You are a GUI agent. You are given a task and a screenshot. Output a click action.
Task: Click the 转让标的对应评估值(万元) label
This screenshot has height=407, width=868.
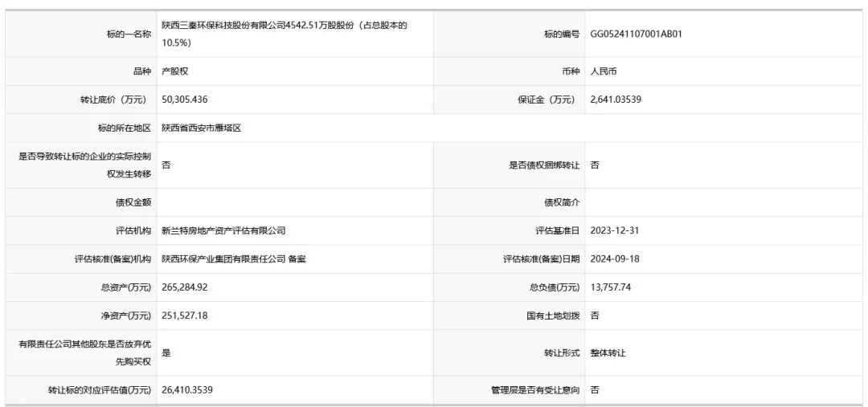pyautogui.click(x=100, y=390)
